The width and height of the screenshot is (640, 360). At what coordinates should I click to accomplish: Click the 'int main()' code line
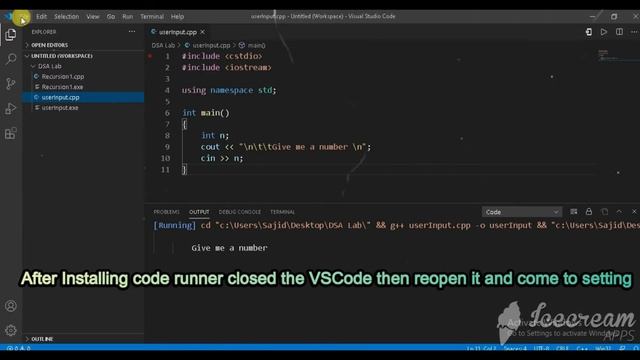tap(206, 113)
